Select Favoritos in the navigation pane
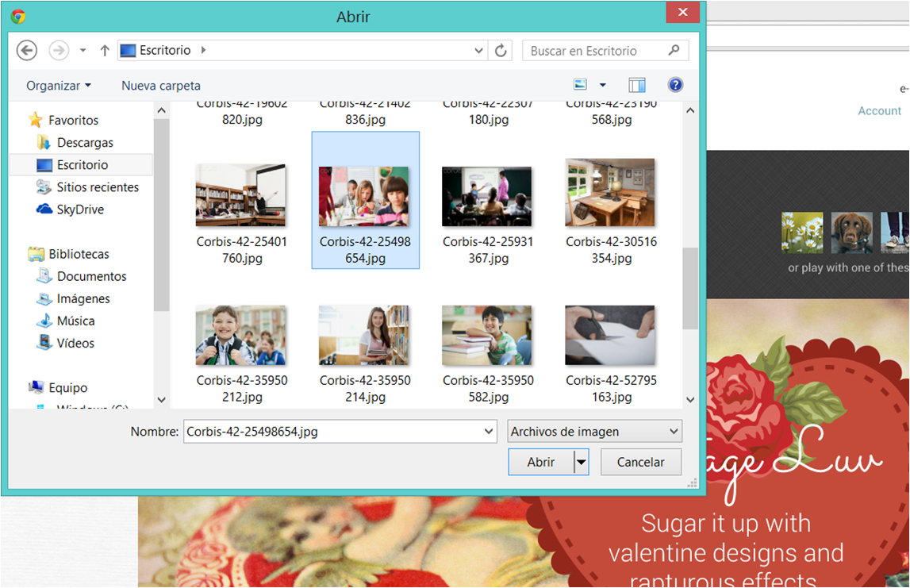The height and width of the screenshot is (588, 910). 73,120
